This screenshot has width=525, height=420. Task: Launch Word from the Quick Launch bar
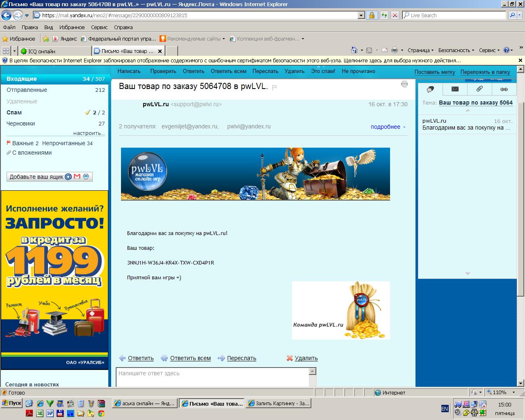point(50,413)
